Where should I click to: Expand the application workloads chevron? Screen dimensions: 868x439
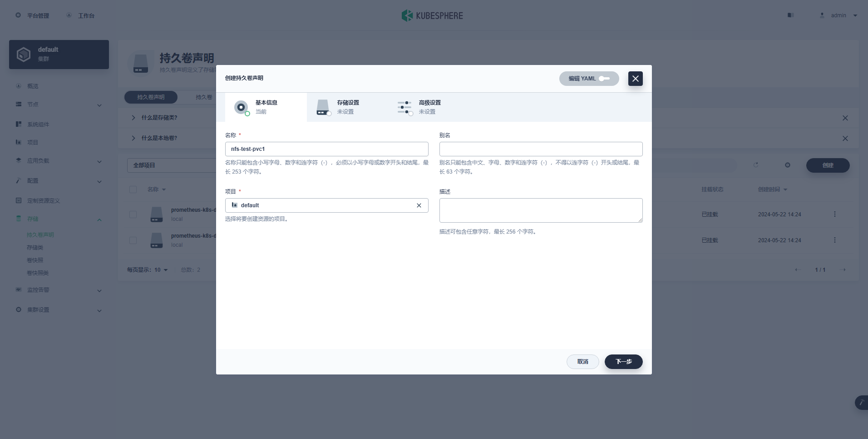point(99,162)
